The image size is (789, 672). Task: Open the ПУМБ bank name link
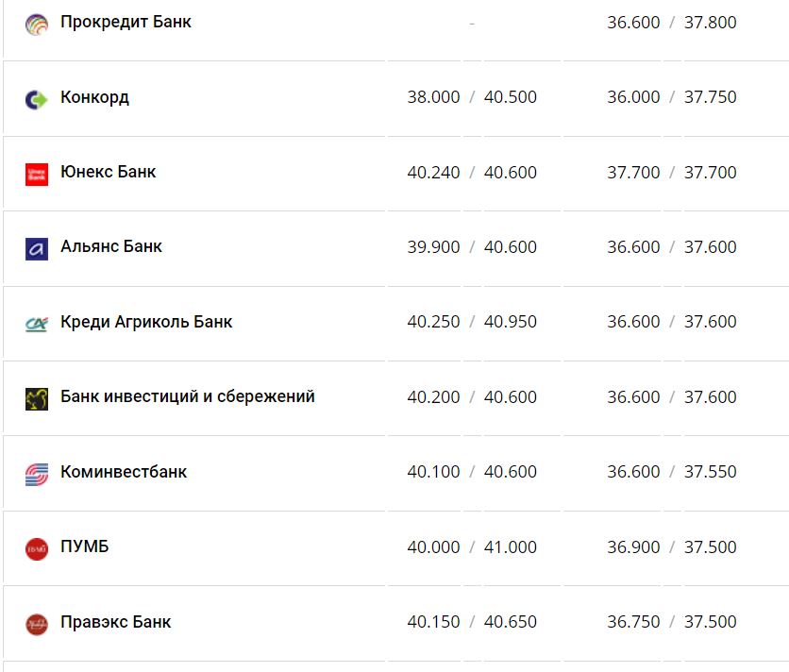coord(84,546)
